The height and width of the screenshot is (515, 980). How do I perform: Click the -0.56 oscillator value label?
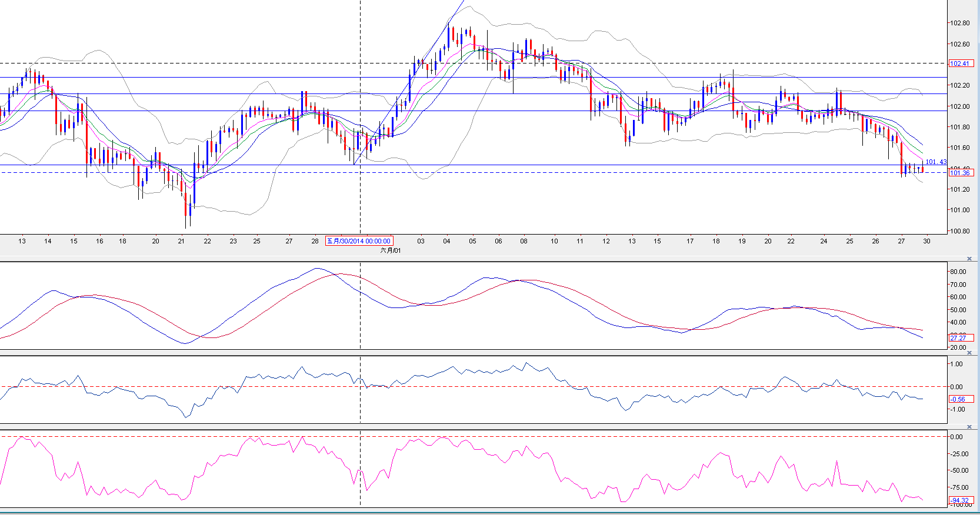coord(958,399)
